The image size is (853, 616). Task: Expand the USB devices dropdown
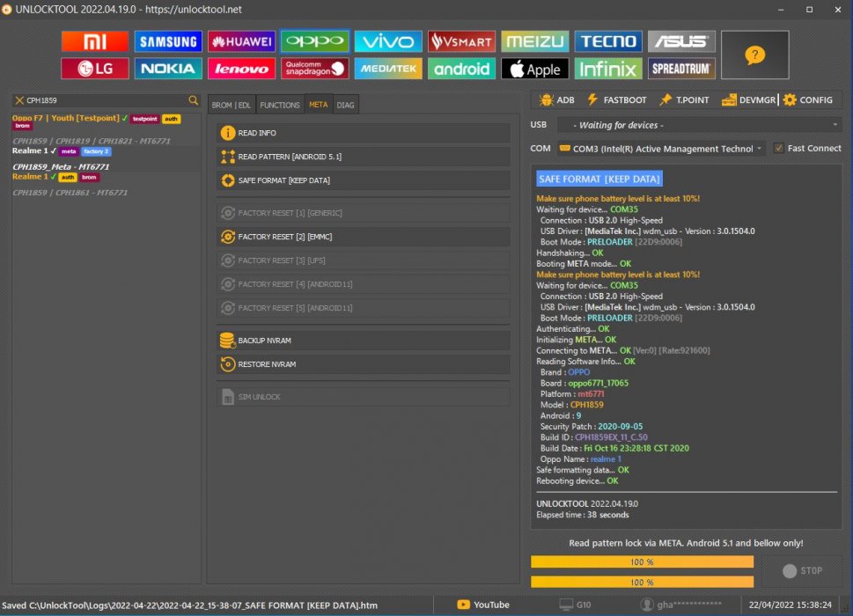(700, 125)
